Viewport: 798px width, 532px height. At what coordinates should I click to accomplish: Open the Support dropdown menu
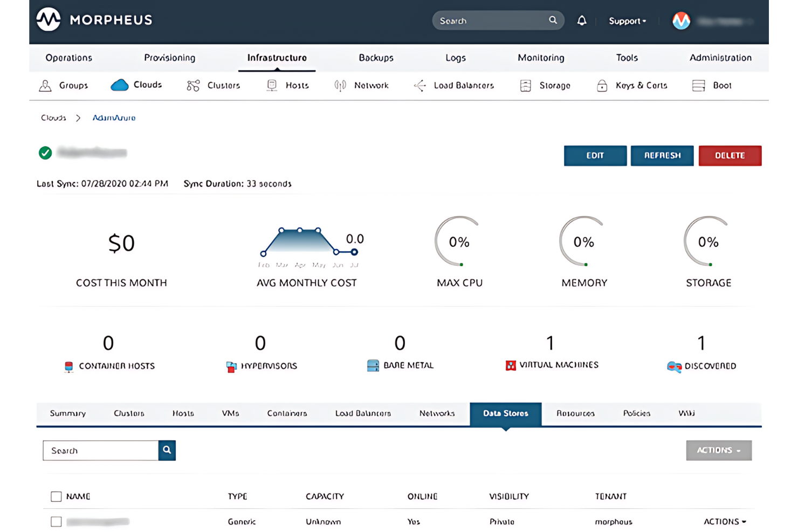(x=627, y=21)
